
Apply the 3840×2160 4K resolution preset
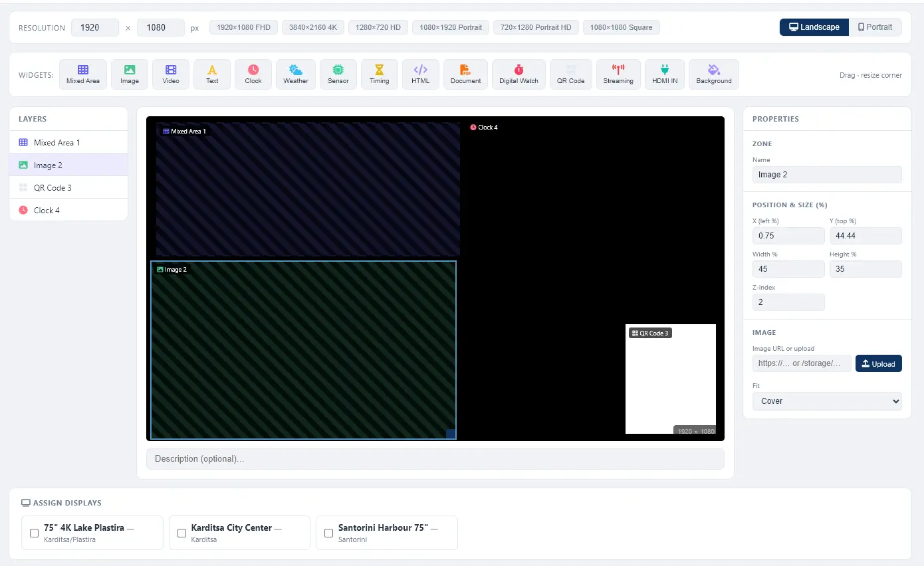point(313,27)
